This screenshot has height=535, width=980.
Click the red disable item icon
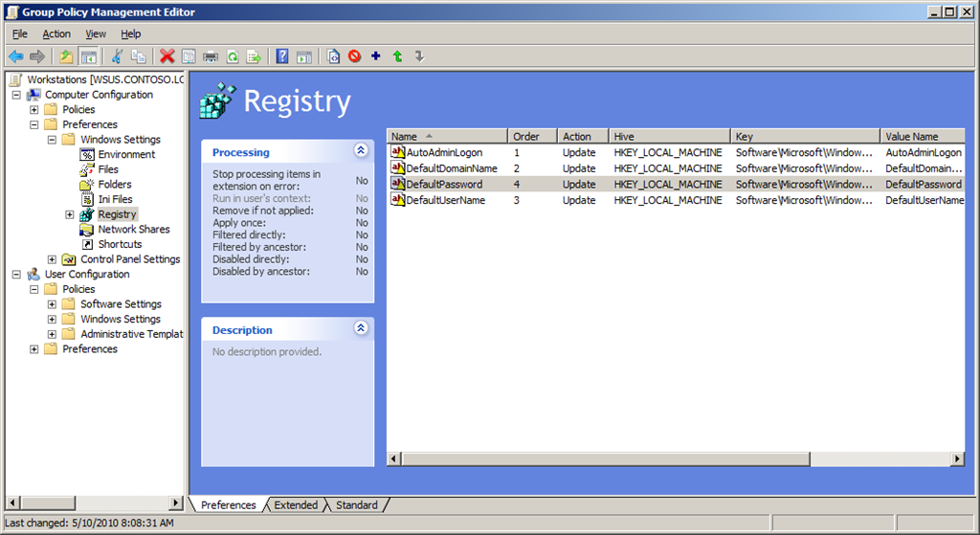[x=354, y=56]
